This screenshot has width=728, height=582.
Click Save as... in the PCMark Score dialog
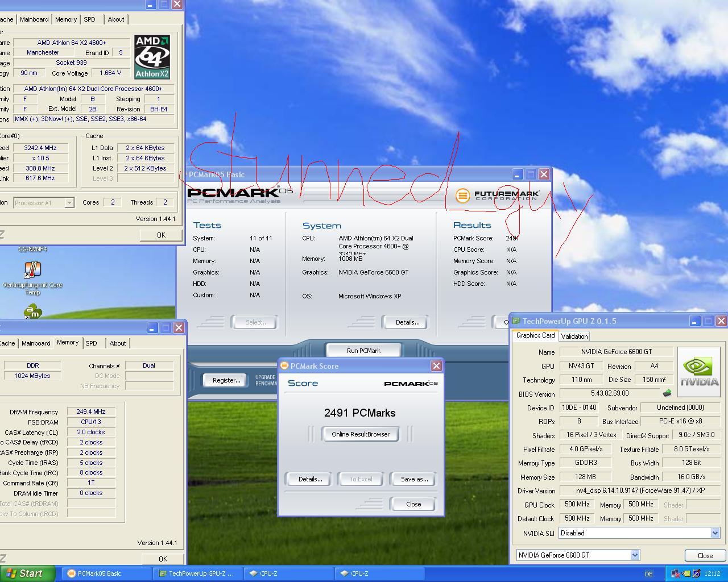tap(414, 479)
